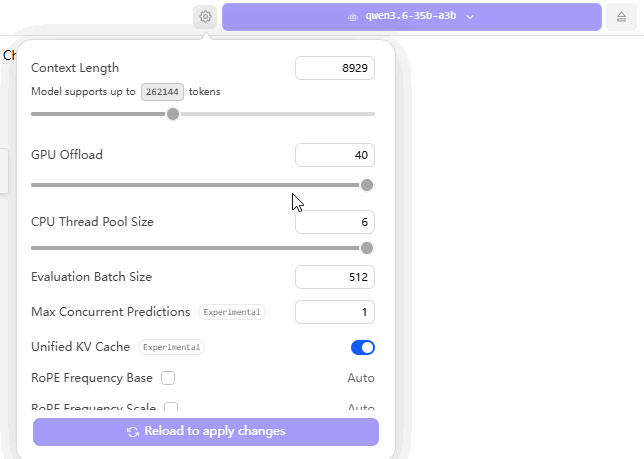Image resolution: width=644 pixels, height=459 pixels.
Task: Click the model settings gear icon
Action: [205, 17]
